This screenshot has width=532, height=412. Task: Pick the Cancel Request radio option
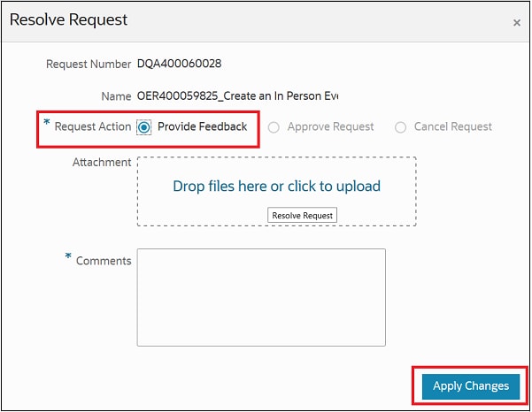pyautogui.click(x=400, y=127)
